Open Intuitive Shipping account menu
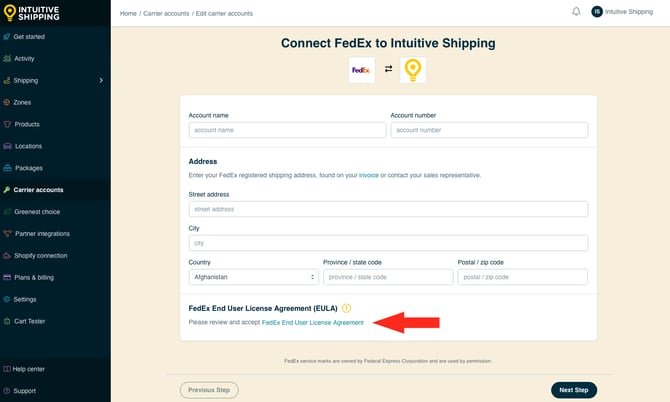The height and width of the screenshot is (402, 670). (622, 12)
